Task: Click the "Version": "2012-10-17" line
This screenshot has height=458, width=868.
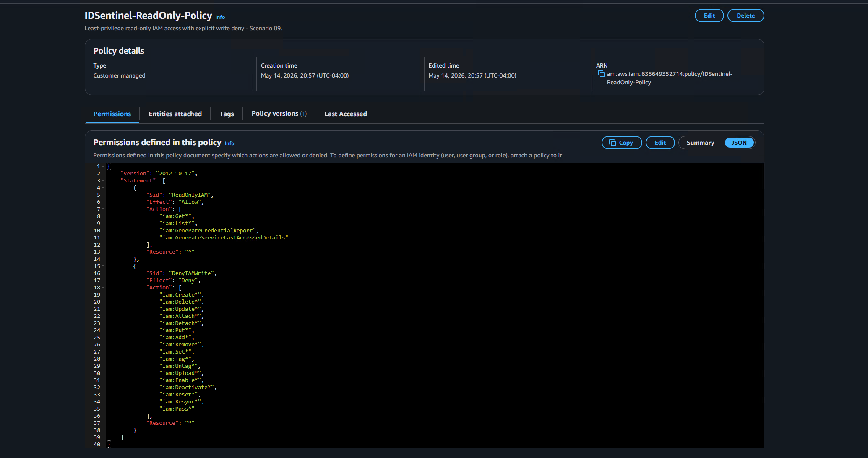Action: pyautogui.click(x=159, y=174)
